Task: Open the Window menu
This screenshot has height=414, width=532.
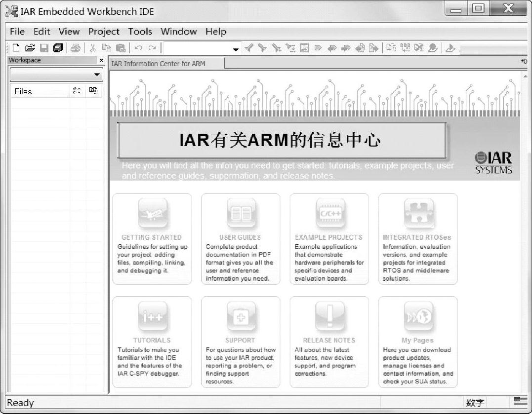Action: click(179, 32)
